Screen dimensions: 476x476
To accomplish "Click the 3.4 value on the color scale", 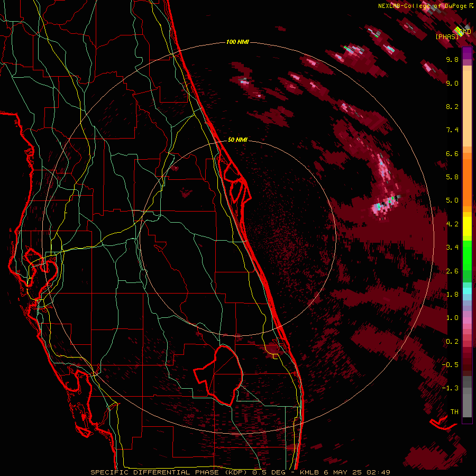I will coord(452,248).
